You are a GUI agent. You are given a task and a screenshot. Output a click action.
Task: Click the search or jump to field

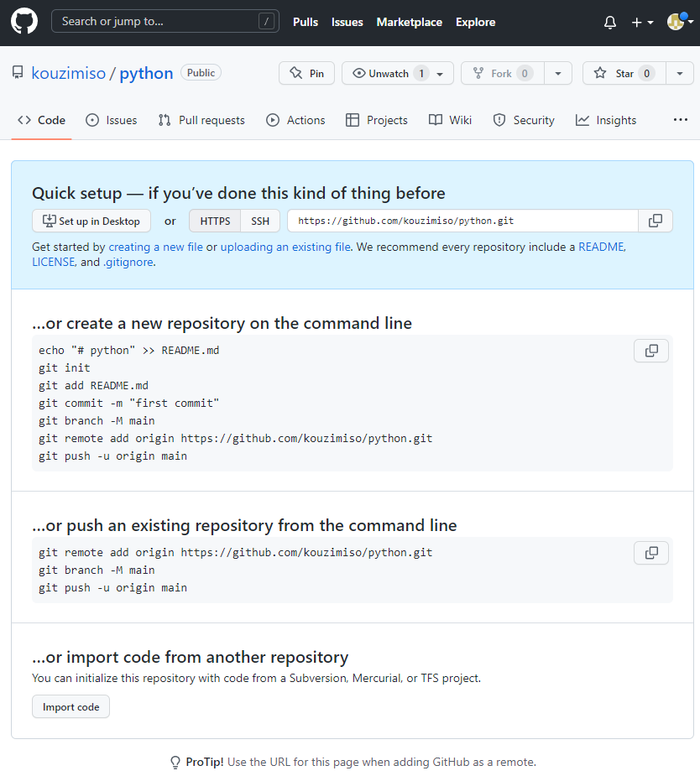165,20
